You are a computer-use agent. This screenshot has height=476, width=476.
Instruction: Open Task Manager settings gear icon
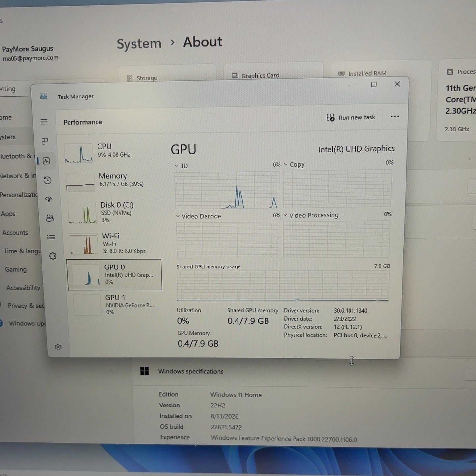point(58,347)
